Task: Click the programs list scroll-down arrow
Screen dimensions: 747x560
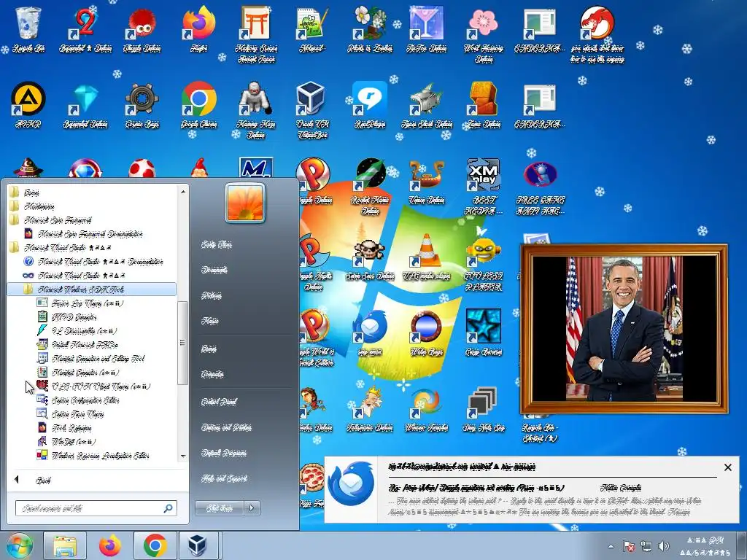Action: click(x=183, y=456)
